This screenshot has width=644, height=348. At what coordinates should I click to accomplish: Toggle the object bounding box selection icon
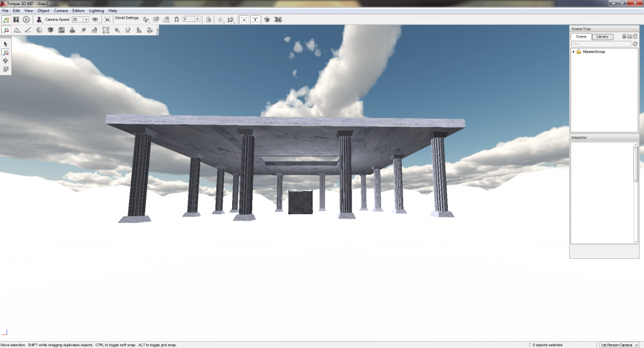pyautogui.click(x=244, y=19)
